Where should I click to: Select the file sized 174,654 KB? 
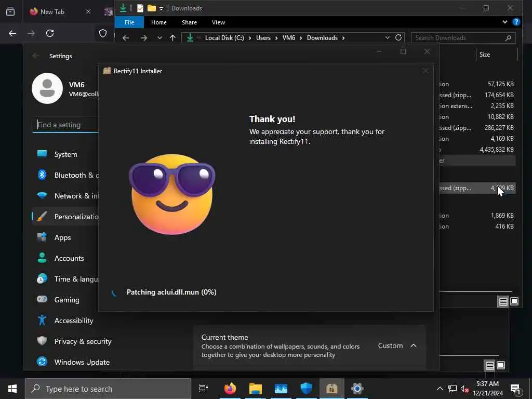point(477,95)
